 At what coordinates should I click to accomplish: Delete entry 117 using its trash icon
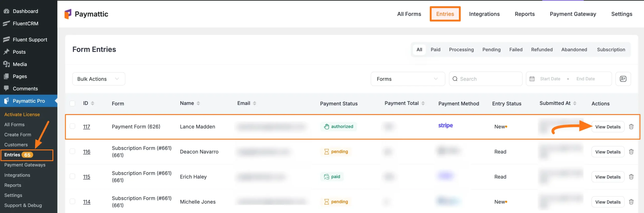[631, 127]
